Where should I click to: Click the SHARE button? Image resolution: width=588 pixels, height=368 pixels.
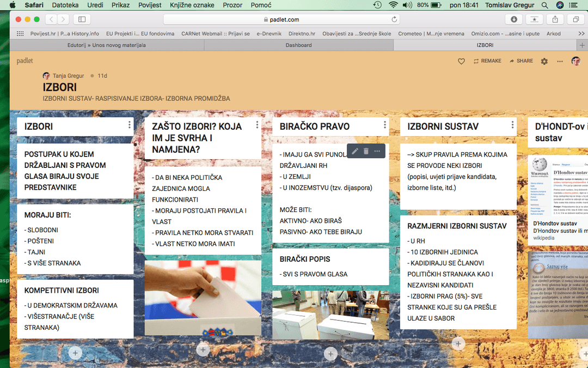point(521,61)
